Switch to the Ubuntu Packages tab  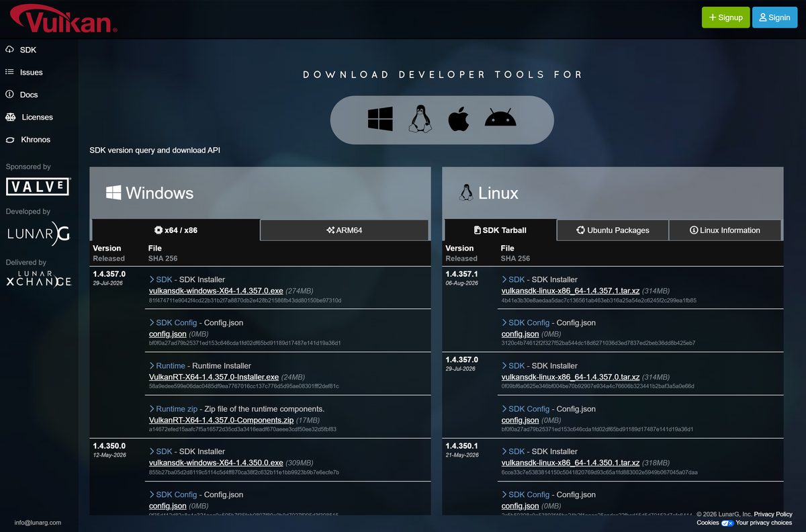pyautogui.click(x=613, y=230)
